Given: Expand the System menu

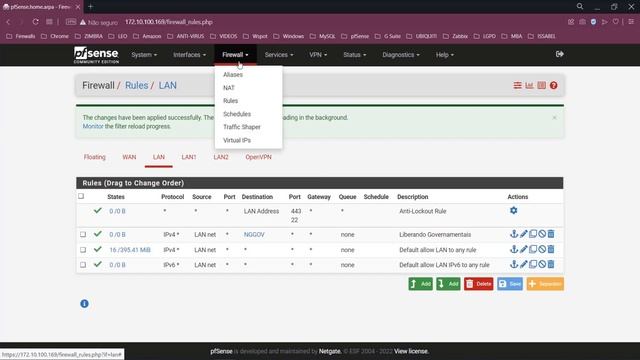Looking at the screenshot, I should click(144, 55).
